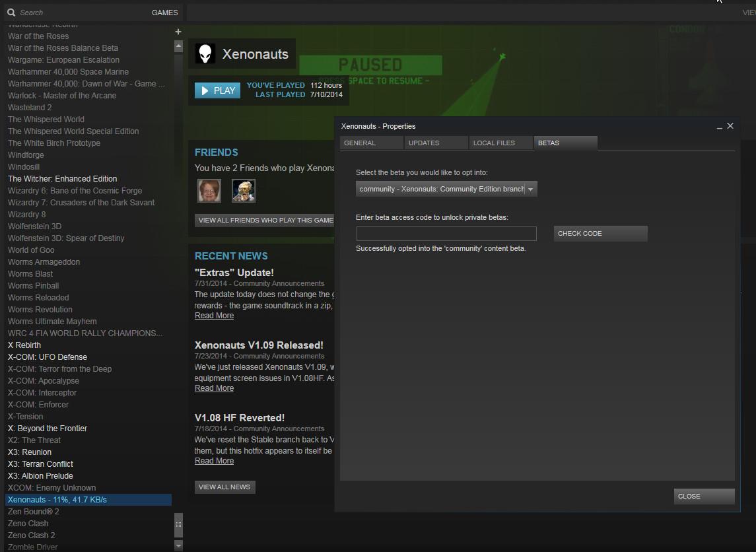Select Worms Revolution

pos(40,310)
